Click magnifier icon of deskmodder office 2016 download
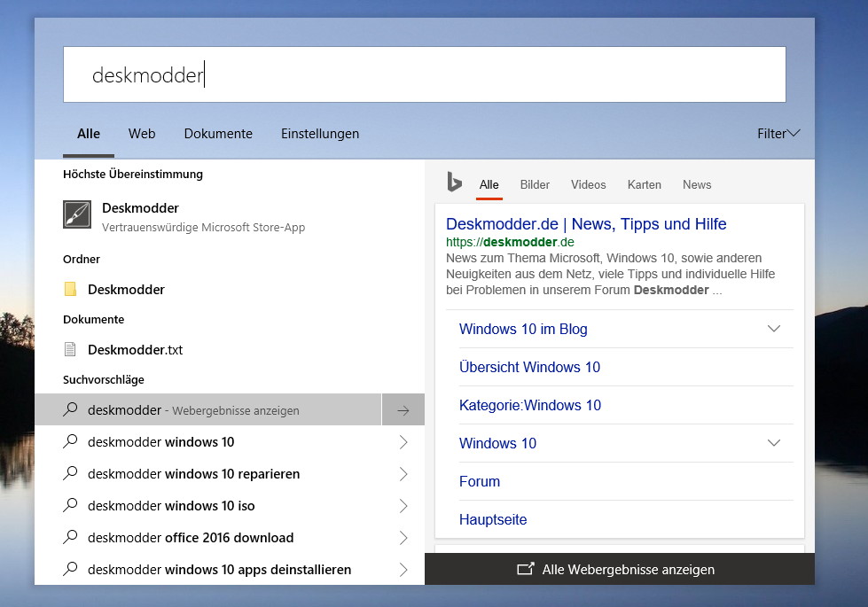The width and height of the screenshot is (868, 607). click(70, 537)
